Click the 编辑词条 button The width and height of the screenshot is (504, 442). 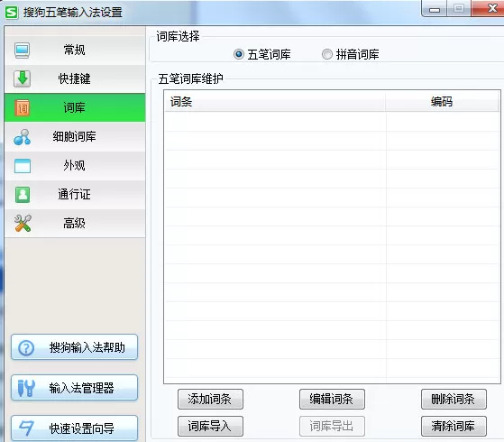[x=332, y=400]
